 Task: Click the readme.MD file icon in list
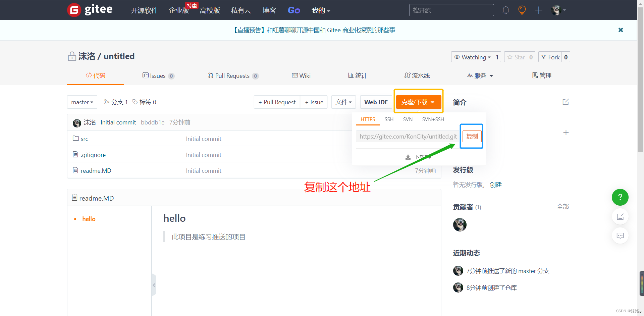[x=75, y=170]
